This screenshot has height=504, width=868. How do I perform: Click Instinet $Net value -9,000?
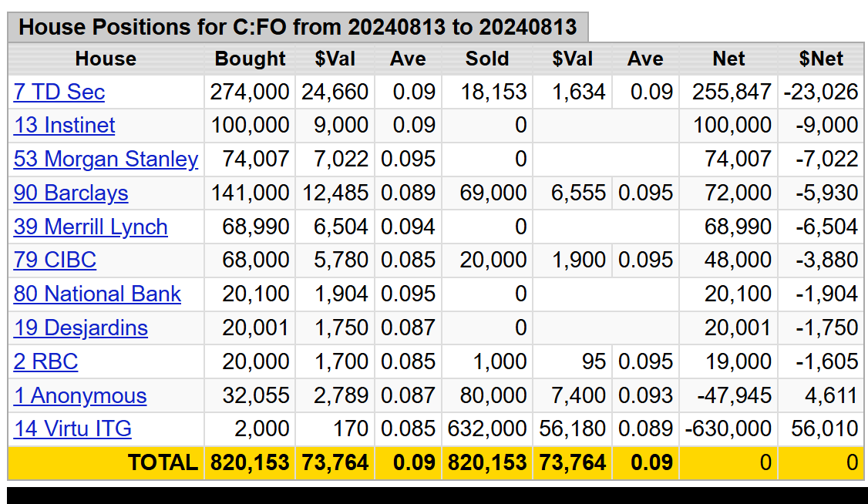[827, 125]
